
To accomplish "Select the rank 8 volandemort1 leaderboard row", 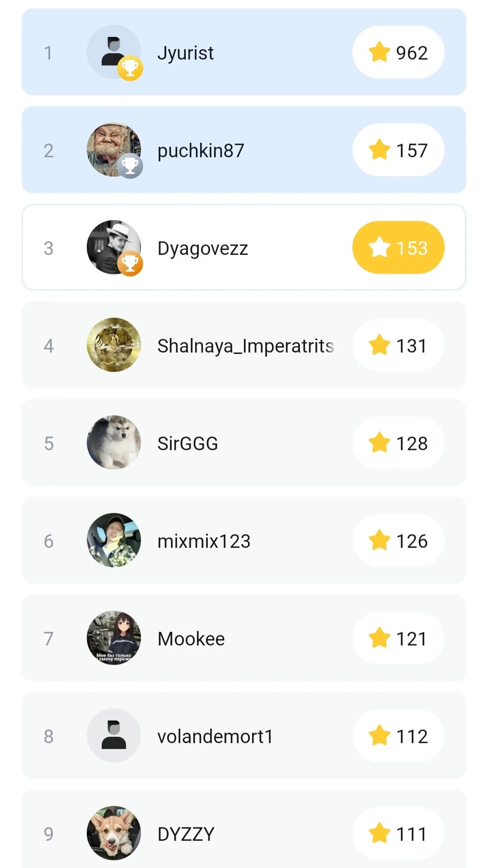I will (244, 736).
